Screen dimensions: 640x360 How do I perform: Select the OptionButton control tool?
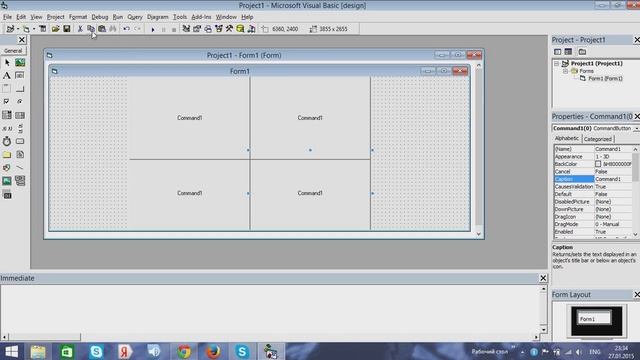tap(20, 102)
